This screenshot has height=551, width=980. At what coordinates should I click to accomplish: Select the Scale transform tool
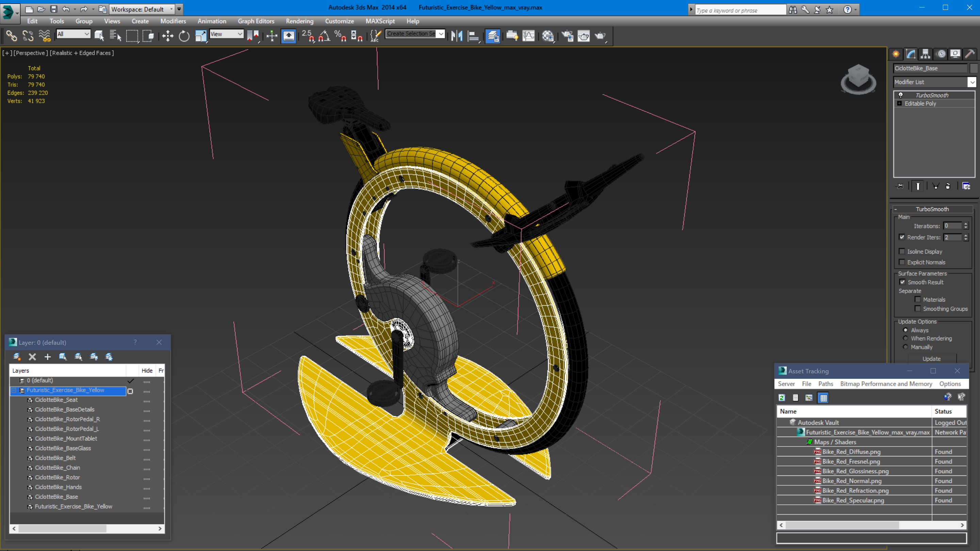pyautogui.click(x=200, y=36)
